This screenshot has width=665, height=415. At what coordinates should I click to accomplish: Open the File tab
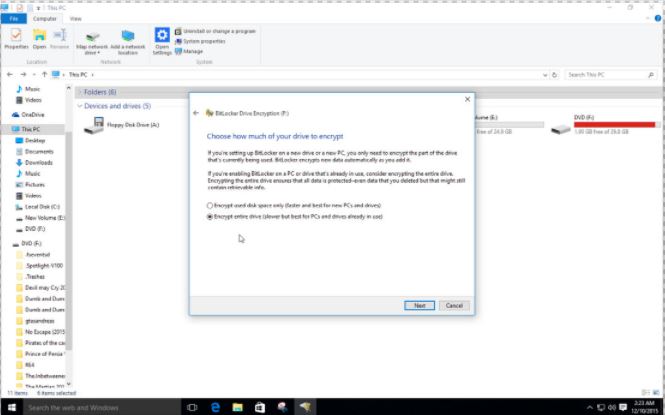click(x=14, y=19)
